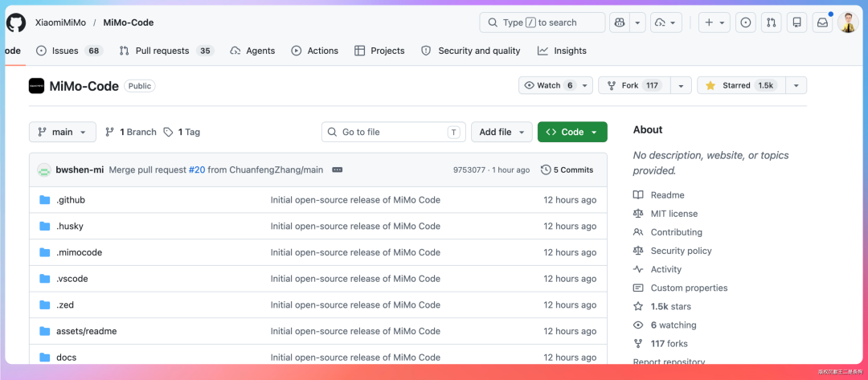Open Copilot chat icon in header
The width and height of the screenshot is (868, 380).
620,22
